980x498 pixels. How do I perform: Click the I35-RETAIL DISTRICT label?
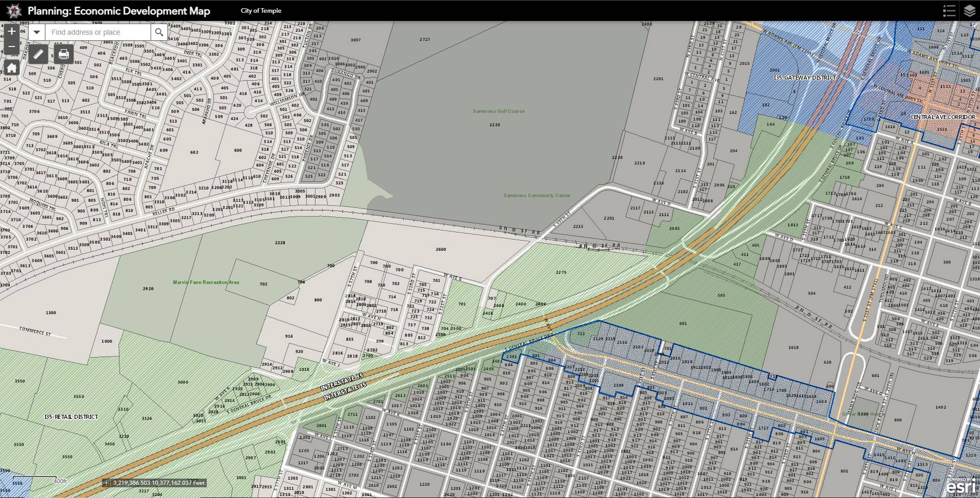coord(71,417)
